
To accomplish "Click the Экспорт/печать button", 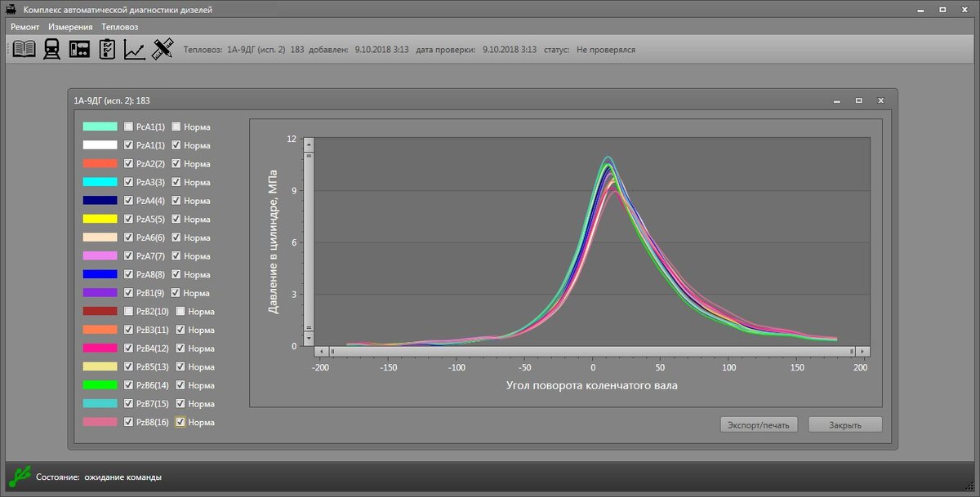I will (x=759, y=424).
